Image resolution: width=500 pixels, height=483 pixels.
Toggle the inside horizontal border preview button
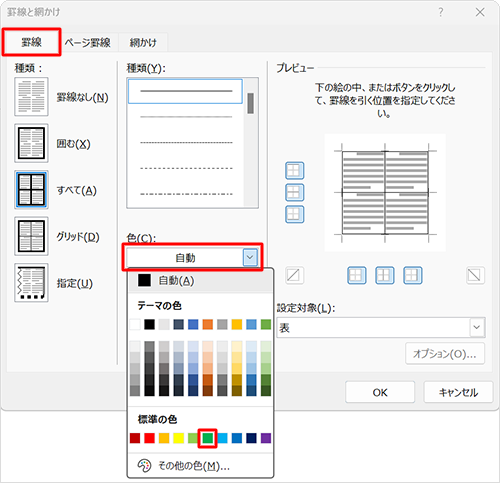click(295, 192)
